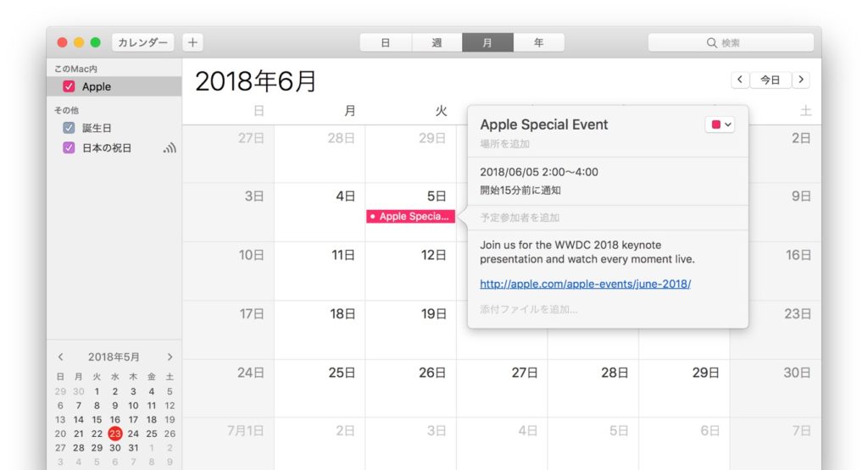Click the カレンダー button in toolbar
The width and height of the screenshot is (868, 470).
point(142,42)
